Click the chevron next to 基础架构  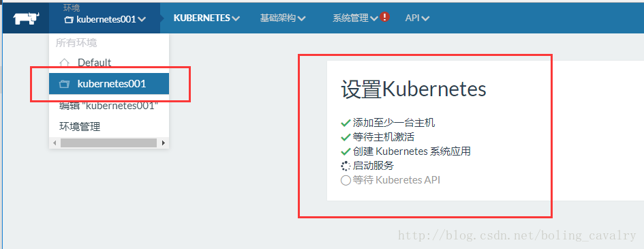click(301, 18)
